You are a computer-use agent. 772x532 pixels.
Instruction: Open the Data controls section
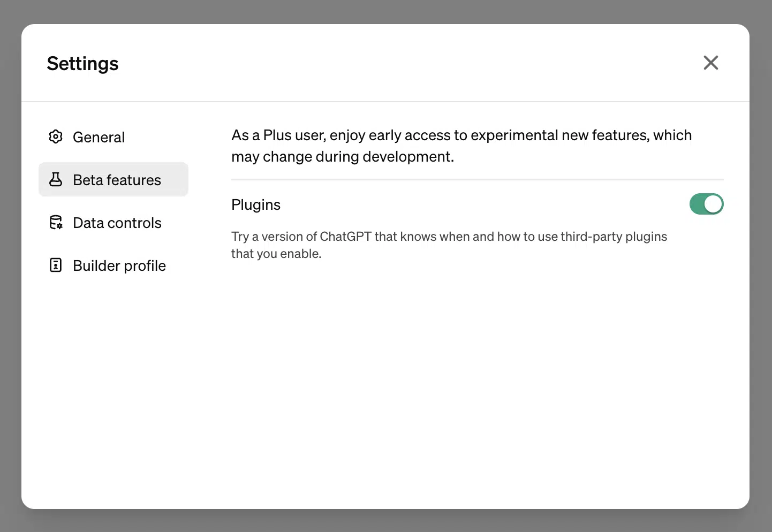[x=117, y=223]
